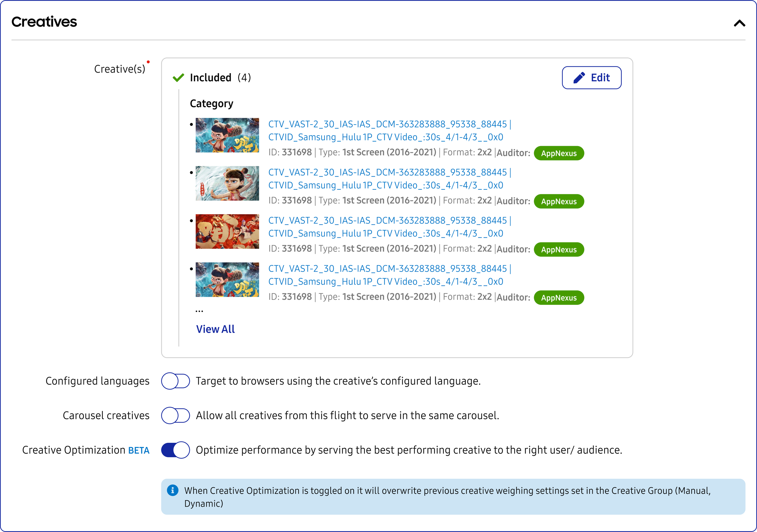Click AppNexus badge on fourth creative
Viewport: 757px width, 532px height.
pyautogui.click(x=559, y=298)
